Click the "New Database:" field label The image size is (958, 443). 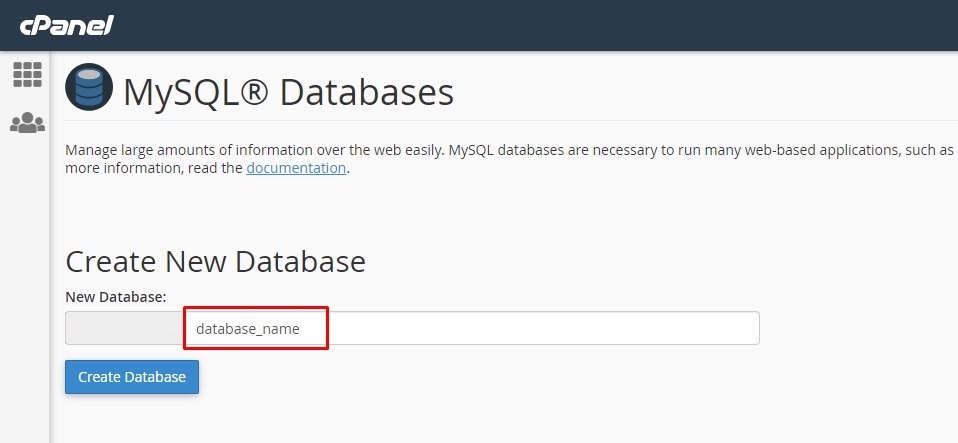point(115,296)
